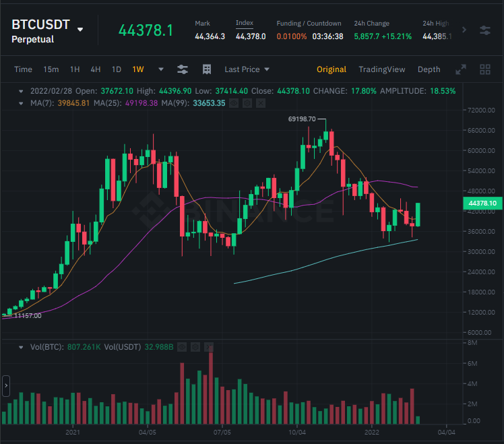Open the BTCUSDT symbol selector arrow

(80, 30)
